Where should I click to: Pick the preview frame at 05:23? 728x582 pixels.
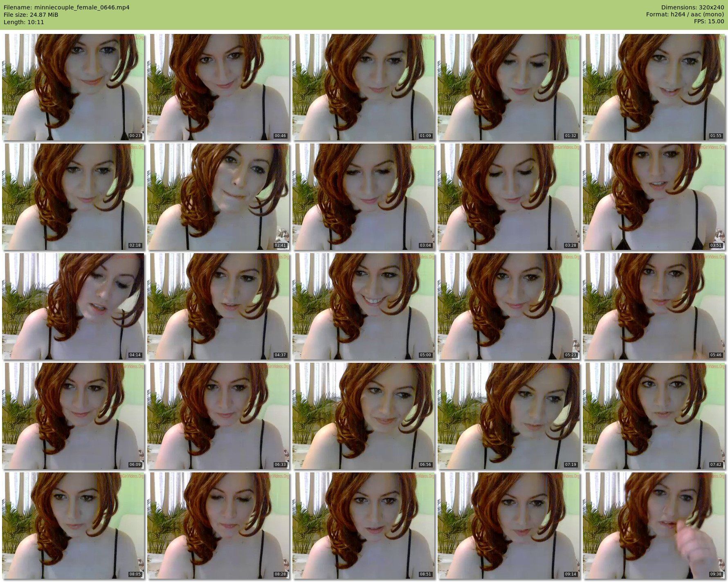tap(509, 306)
